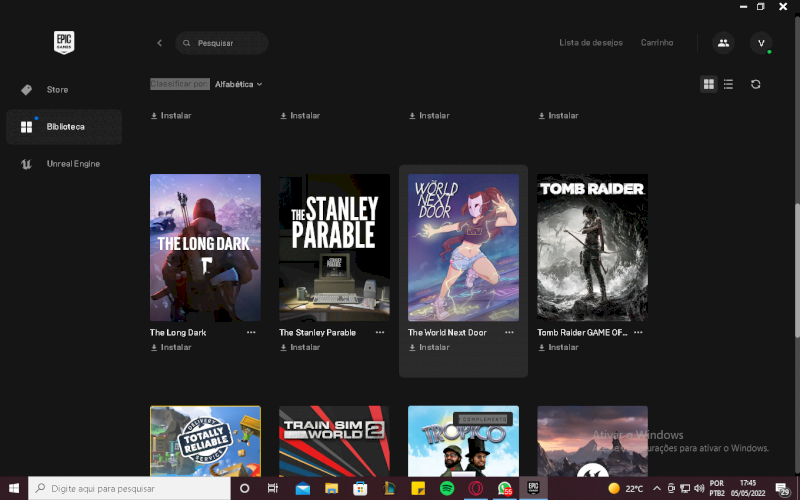
Task: Click The Long Dark title text
Action: click(178, 332)
